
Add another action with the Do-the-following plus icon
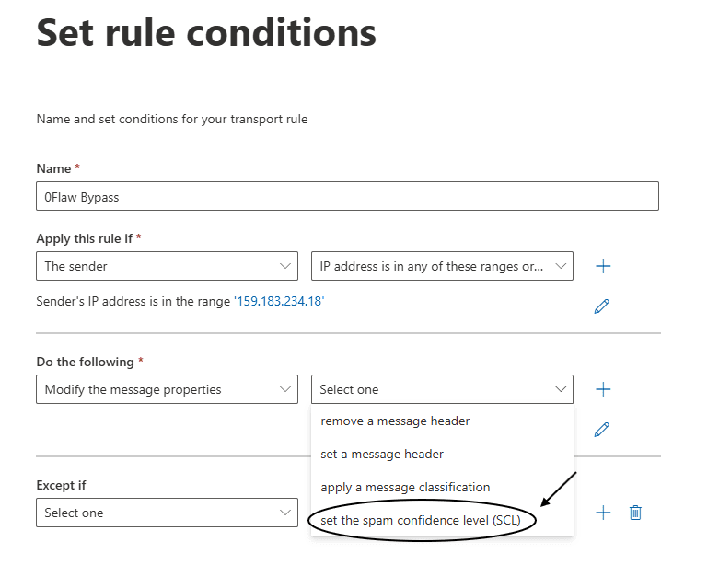click(x=603, y=389)
